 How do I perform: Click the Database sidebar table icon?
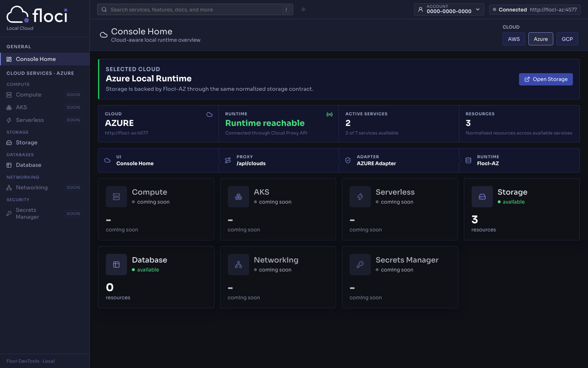pos(9,165)
